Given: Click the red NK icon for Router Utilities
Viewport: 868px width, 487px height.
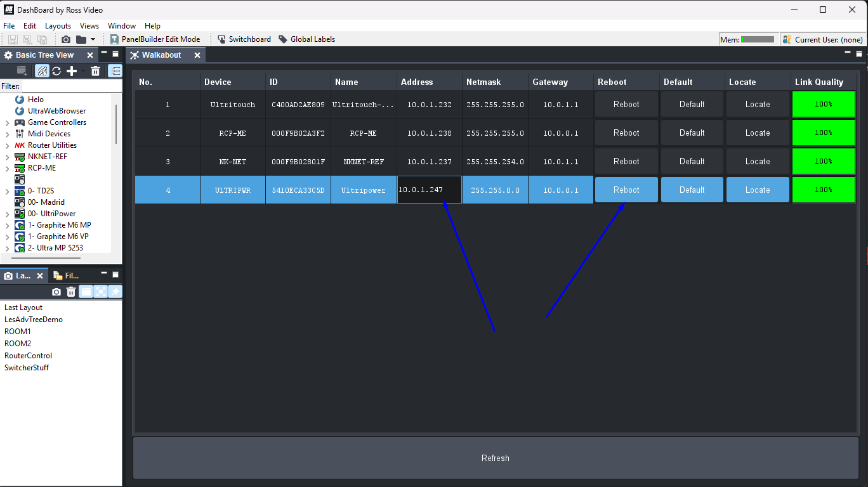Looking at the screenshot, I should coord(20,145).
